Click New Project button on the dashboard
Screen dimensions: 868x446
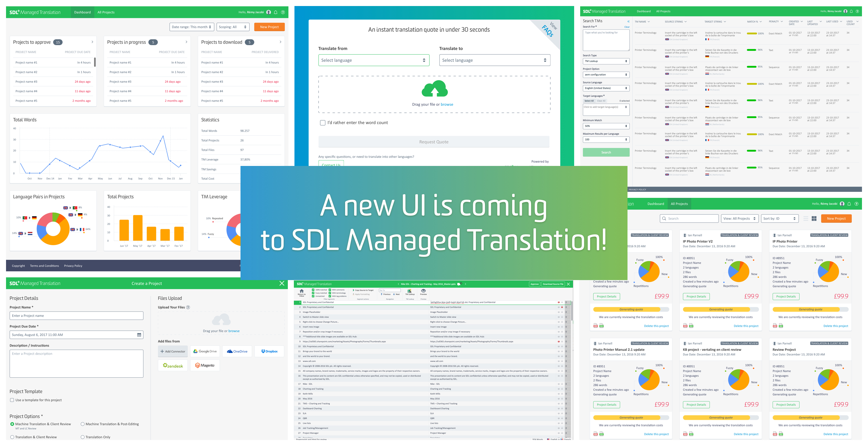coord(269,27)
